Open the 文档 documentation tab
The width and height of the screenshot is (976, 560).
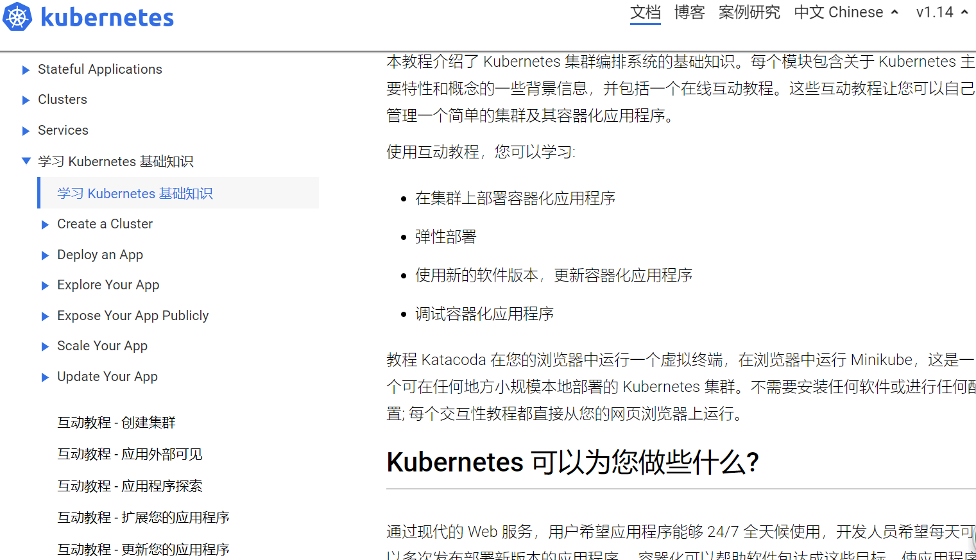(646, 12)
